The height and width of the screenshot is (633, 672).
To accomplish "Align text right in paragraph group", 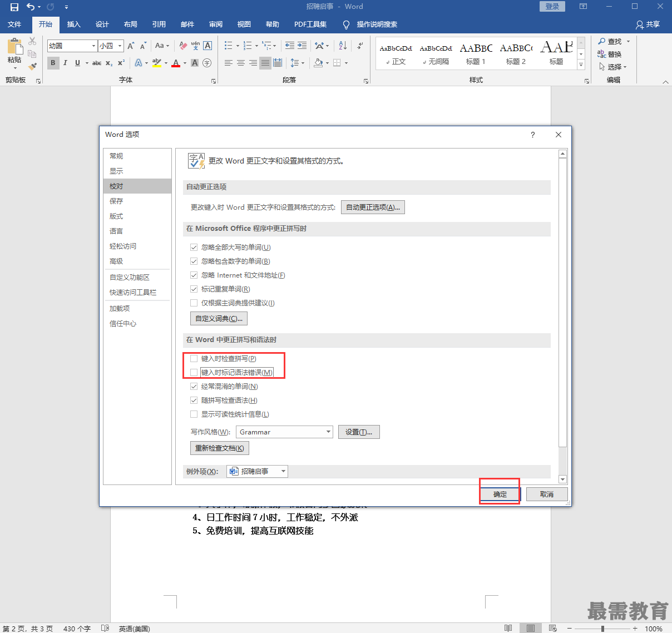I will point(253,63).
